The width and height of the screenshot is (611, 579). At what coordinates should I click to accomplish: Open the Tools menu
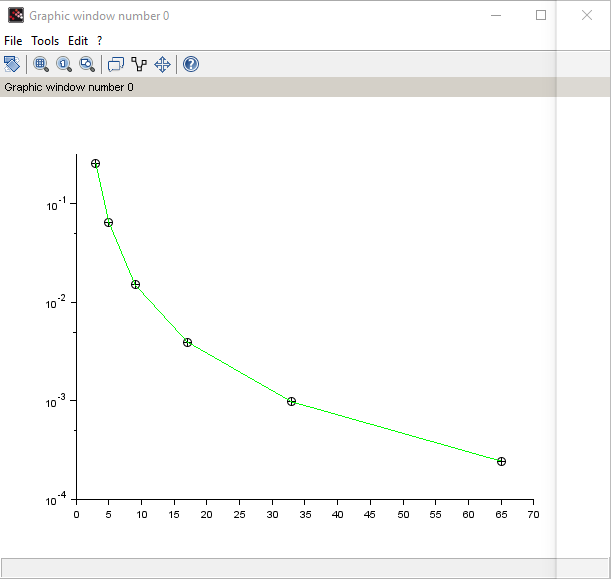(x=45, y=41)
